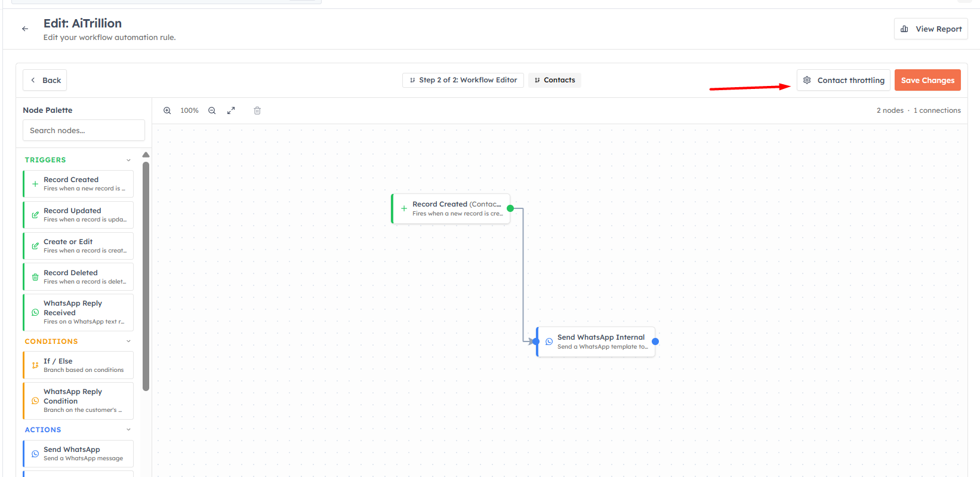Image resolution: width=980 pixels, height=477 pixels.
Task: Select the Record Deleted trigger node
Action: click(78, 277)
